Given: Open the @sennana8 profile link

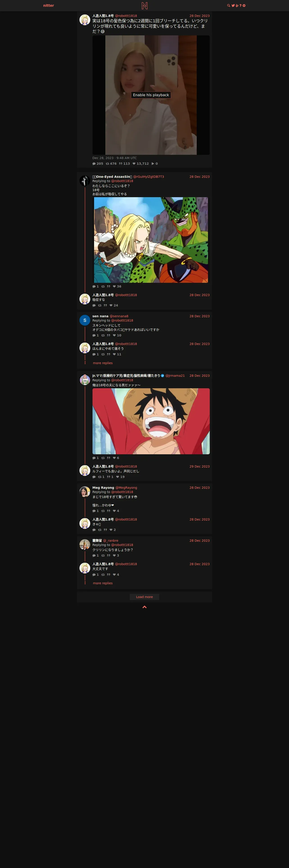Looking at the screenshot, I should tap(119, 316).
